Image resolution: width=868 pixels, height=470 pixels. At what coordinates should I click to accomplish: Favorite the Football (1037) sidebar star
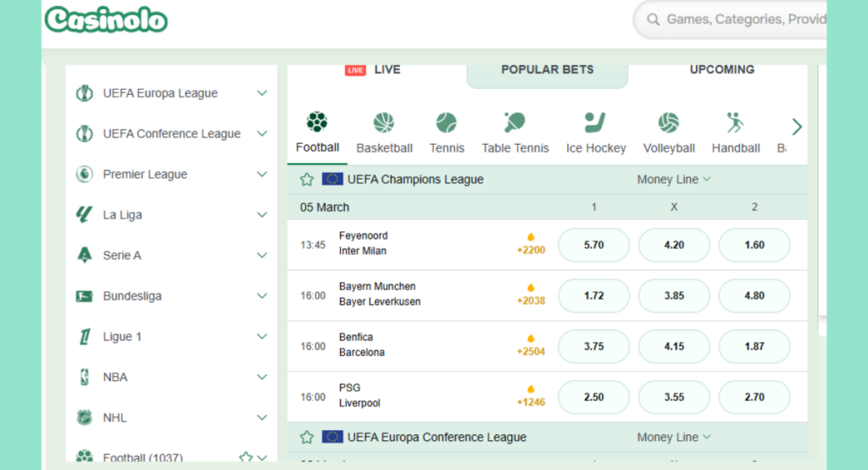pos(246,456)
